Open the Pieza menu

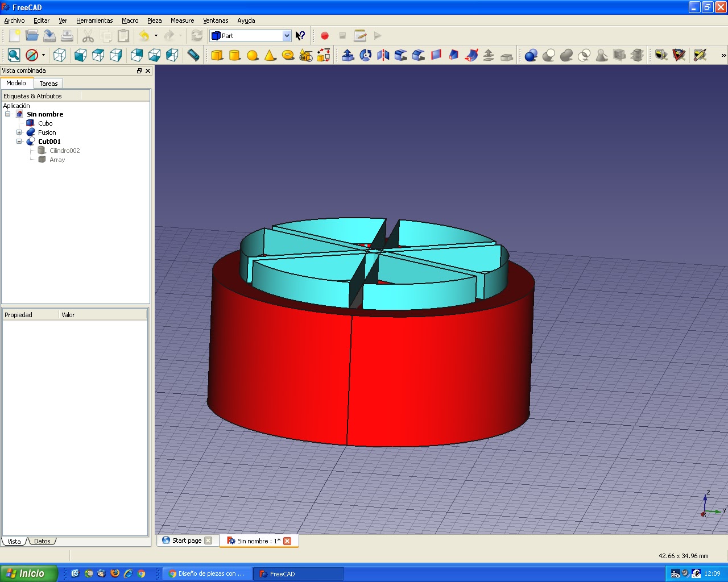[154, 20]
